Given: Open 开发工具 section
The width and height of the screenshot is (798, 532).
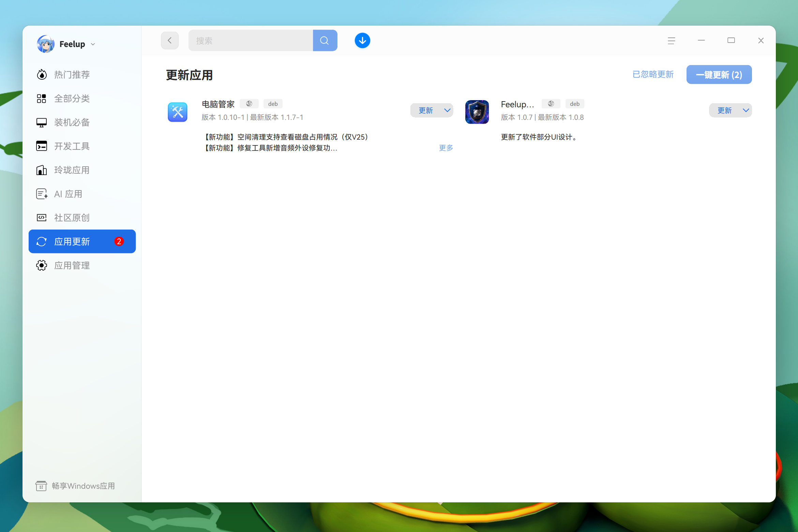Looking at the screenshot, I should click(x=82, y=146).
